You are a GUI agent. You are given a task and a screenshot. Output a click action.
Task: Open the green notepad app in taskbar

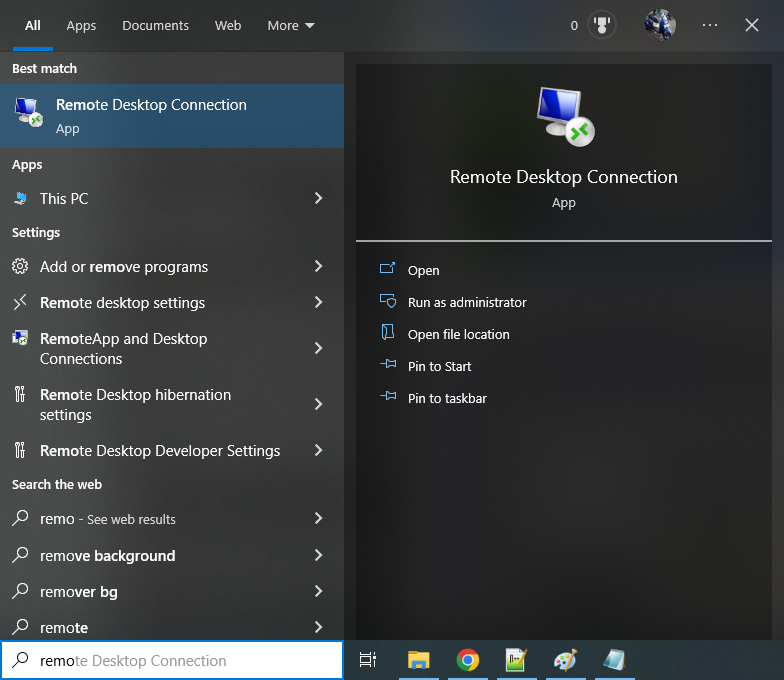click(516, 660)
